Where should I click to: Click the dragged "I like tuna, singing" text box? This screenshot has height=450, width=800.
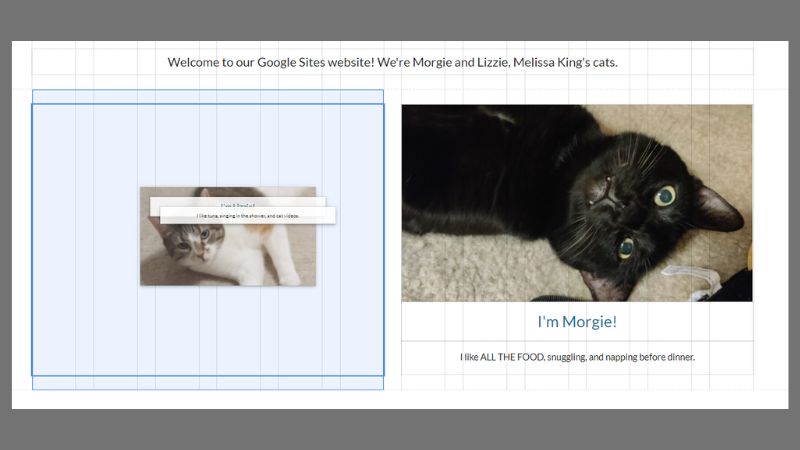[x=248, y=215]
